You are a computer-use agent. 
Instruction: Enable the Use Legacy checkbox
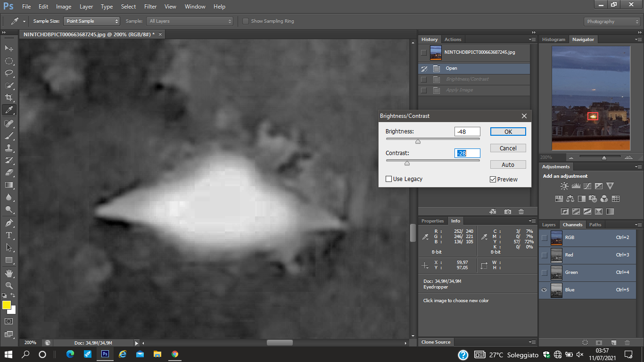[389, 179]
